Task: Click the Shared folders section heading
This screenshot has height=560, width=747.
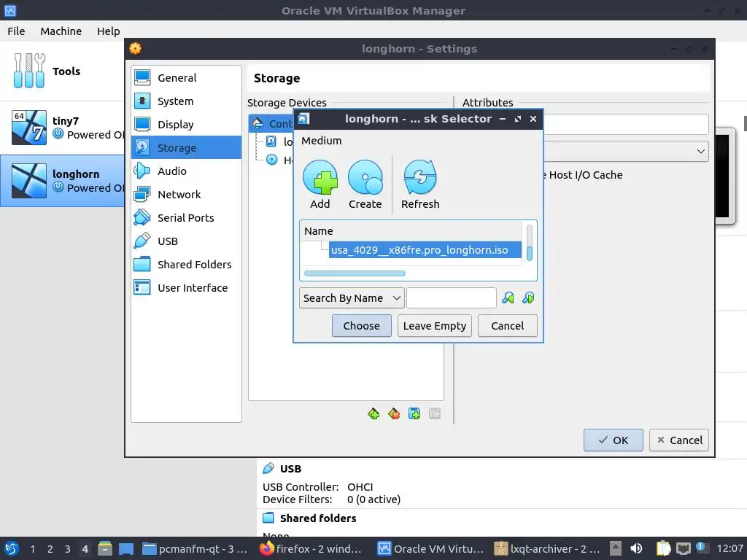Action: coord(318,518)
